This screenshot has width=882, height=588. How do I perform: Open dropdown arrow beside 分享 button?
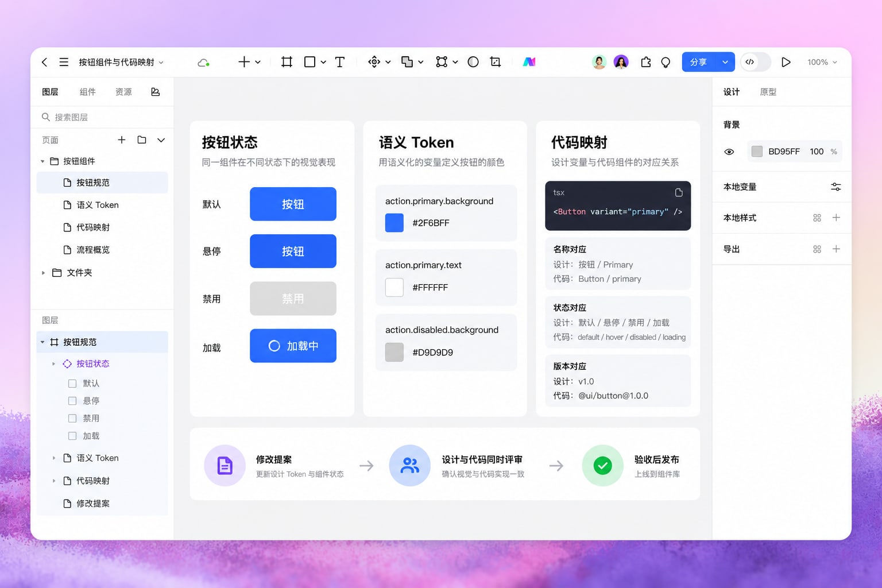pos(725,62)
